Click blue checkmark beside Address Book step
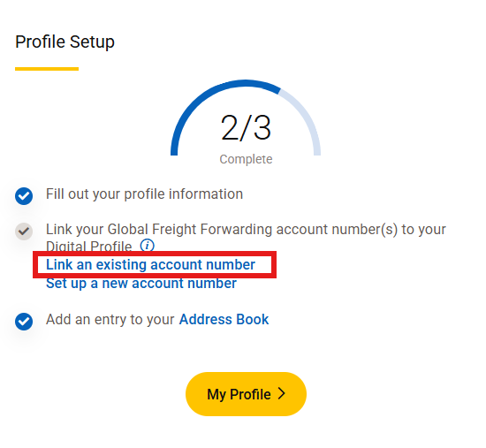Image resolution: width=486 pixels, height=448 pixels. point(24,322)
